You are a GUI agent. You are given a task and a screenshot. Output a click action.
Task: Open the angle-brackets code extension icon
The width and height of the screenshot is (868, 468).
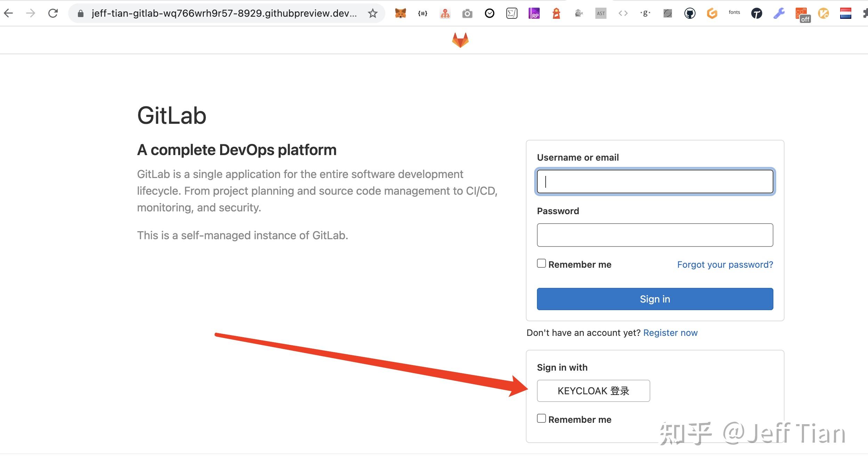point(623,14)
